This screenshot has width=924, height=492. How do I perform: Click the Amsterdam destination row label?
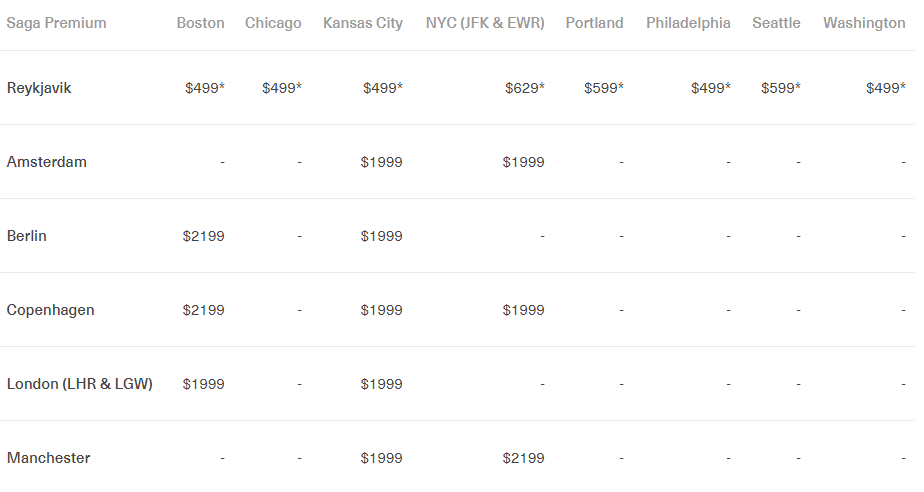pyautogui.click(x=46, y=162)
